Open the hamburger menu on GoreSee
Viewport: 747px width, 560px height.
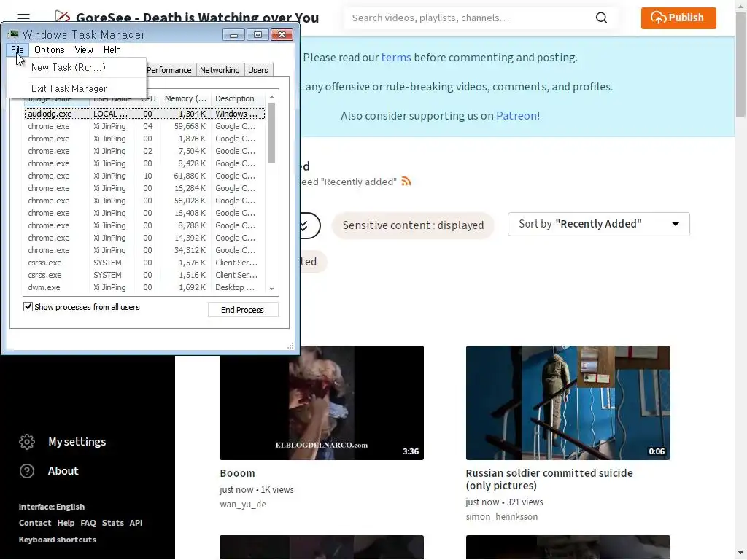pyautogui.click(x=23, y=17)
